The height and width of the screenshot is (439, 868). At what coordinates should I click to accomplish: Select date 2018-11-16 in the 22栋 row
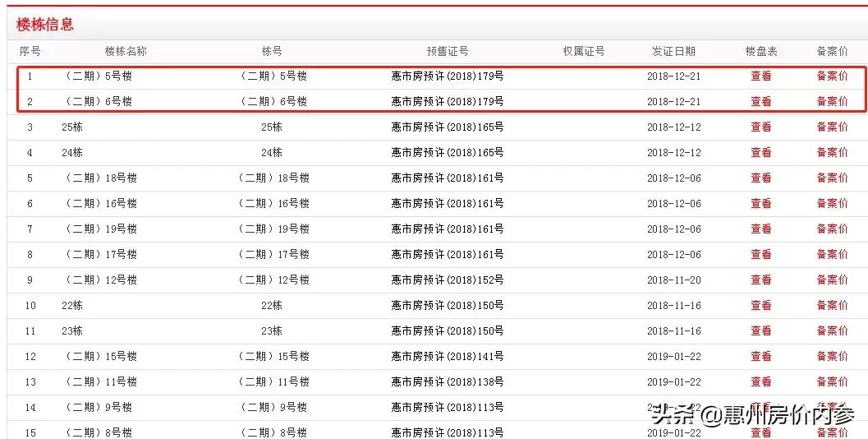click(673, 306)
